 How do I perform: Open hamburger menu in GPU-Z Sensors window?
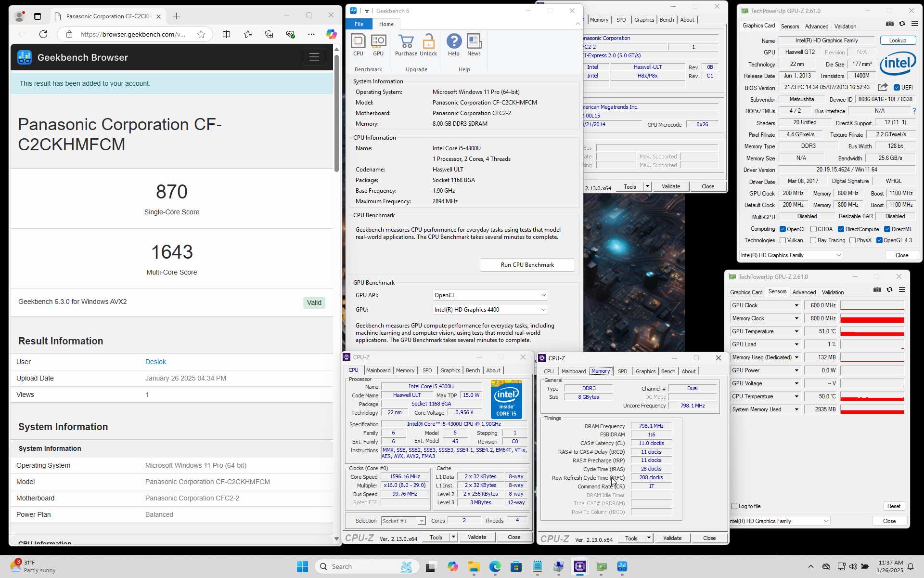click(x=902, y=289)
